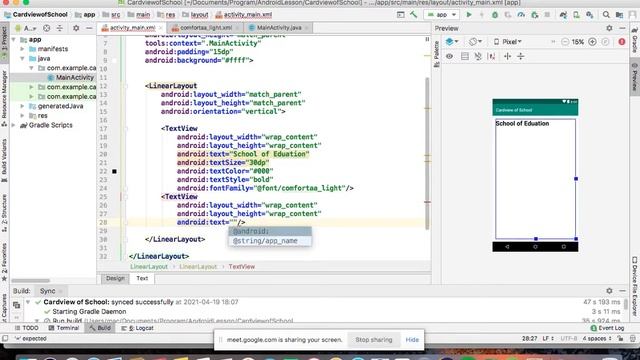640x360 pixels.
Task: Click the project pane horizontal scrollbar
Action: click(31, 281)
